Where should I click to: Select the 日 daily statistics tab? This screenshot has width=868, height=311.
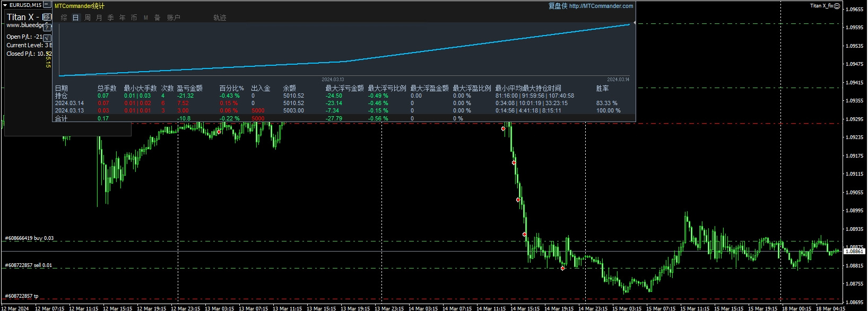[75, 18]
